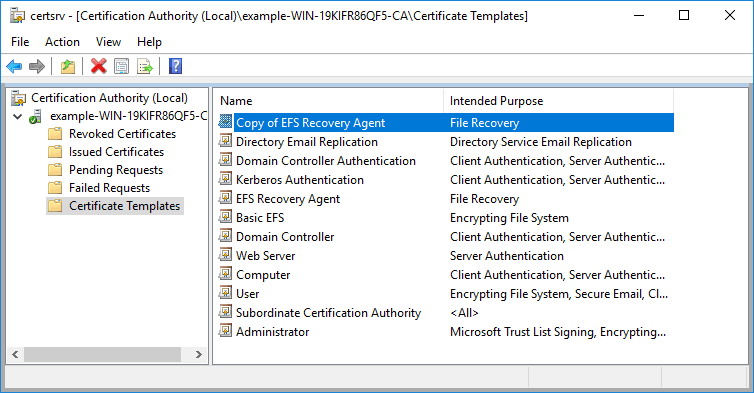
Task: Select Certificate Templates in the tree
Action: click(x=125, y=206)
